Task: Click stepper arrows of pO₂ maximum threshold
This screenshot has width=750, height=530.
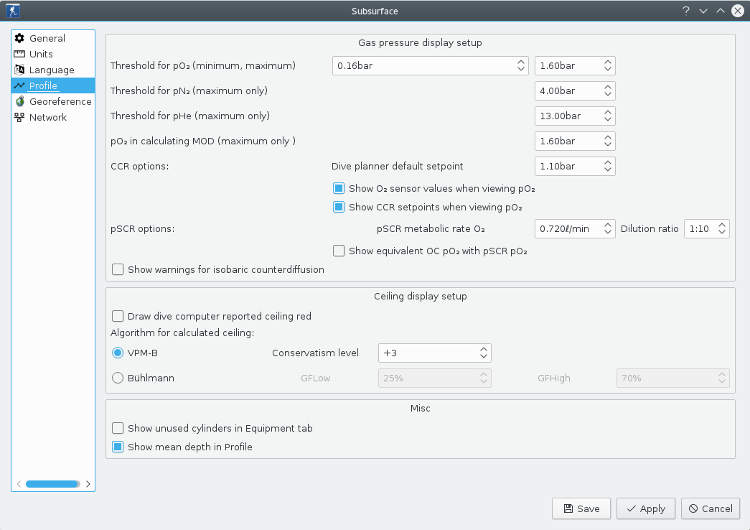Action: click(607, 66)
